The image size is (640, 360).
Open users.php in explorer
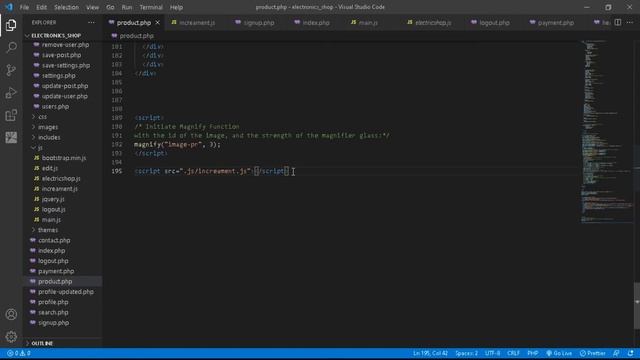pos(55,107)
